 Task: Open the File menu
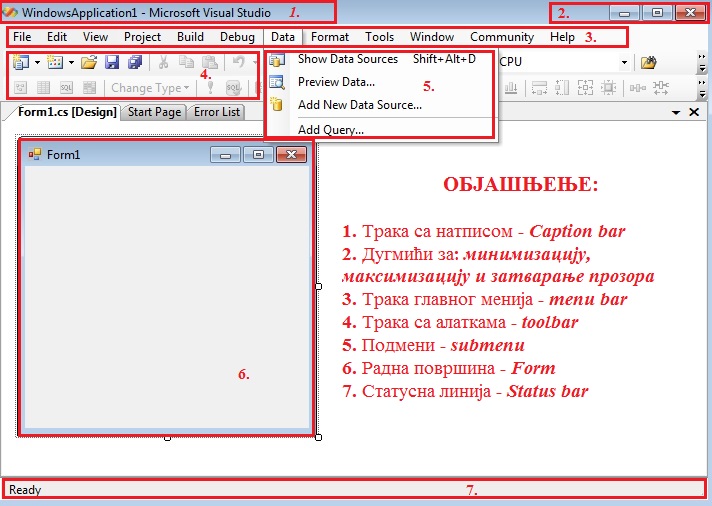(22, 37)
